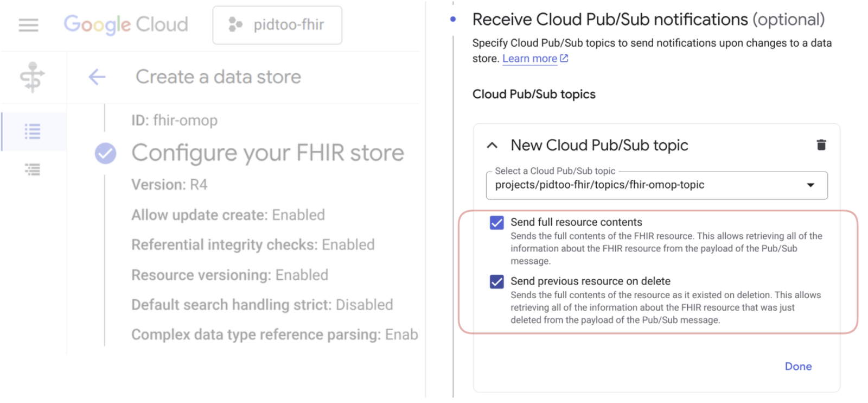Go back using the left arrow

pyautogui.click(x=97, y=77)
